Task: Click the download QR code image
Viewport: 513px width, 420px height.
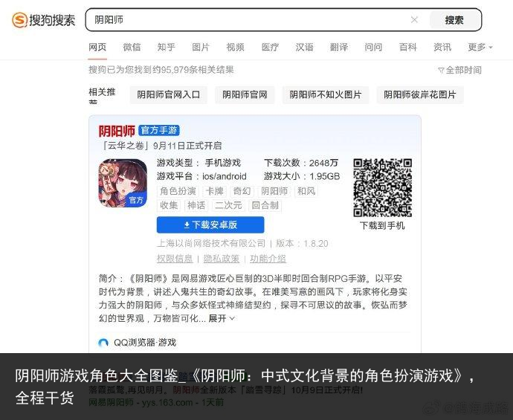Action: [x=382, y=188]
